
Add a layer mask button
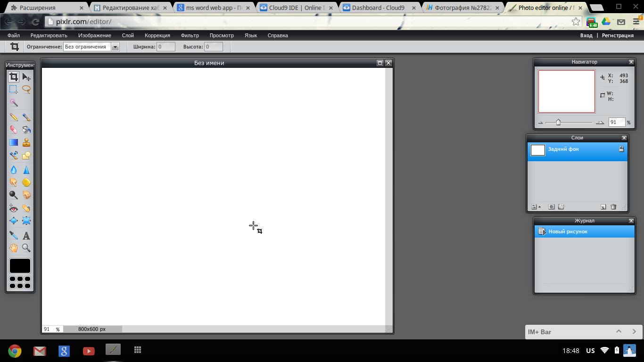coord(551,207)
